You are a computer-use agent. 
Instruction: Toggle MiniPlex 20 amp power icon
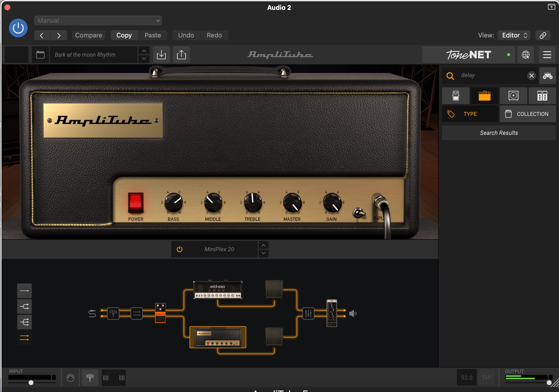180,249
